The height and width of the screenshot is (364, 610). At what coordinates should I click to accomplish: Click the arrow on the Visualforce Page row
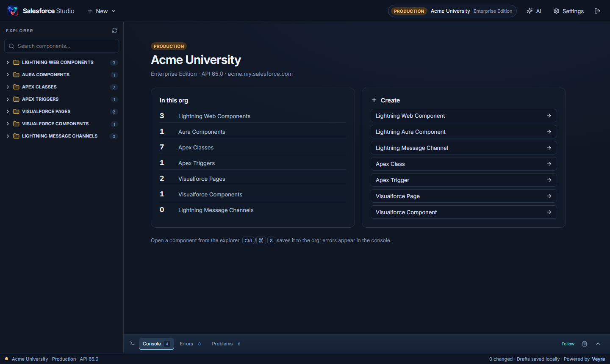[549, 196]
